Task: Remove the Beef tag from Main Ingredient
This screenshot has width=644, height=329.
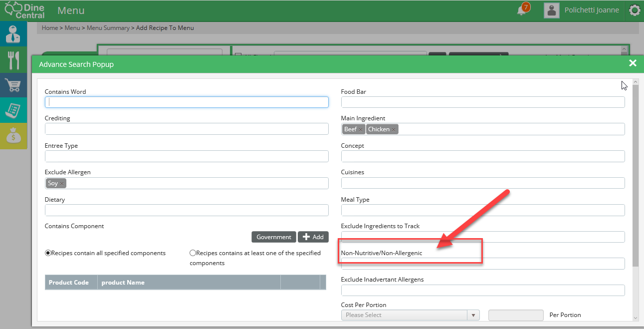Action: (361, 130)
